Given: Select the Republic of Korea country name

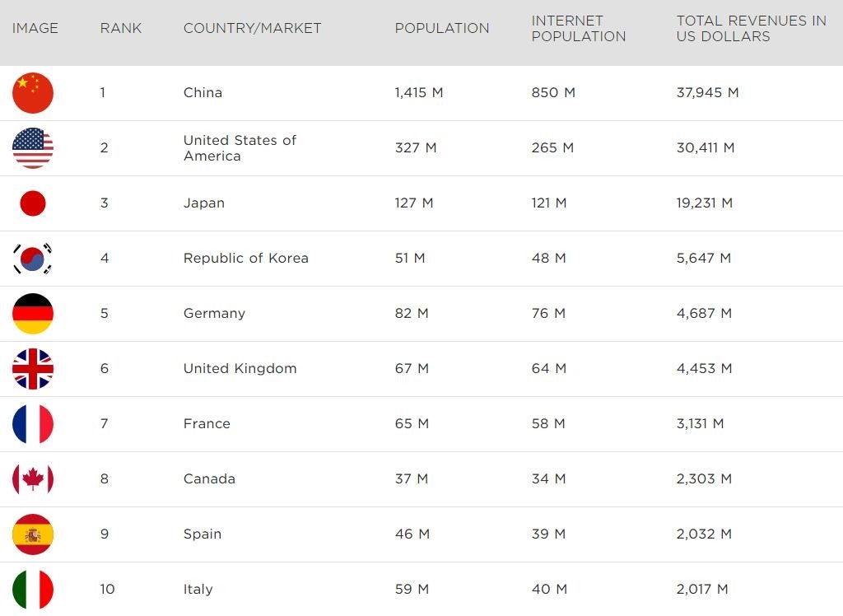Looking at the screenshot, I should pyautogui.click(x=245, y=258).
